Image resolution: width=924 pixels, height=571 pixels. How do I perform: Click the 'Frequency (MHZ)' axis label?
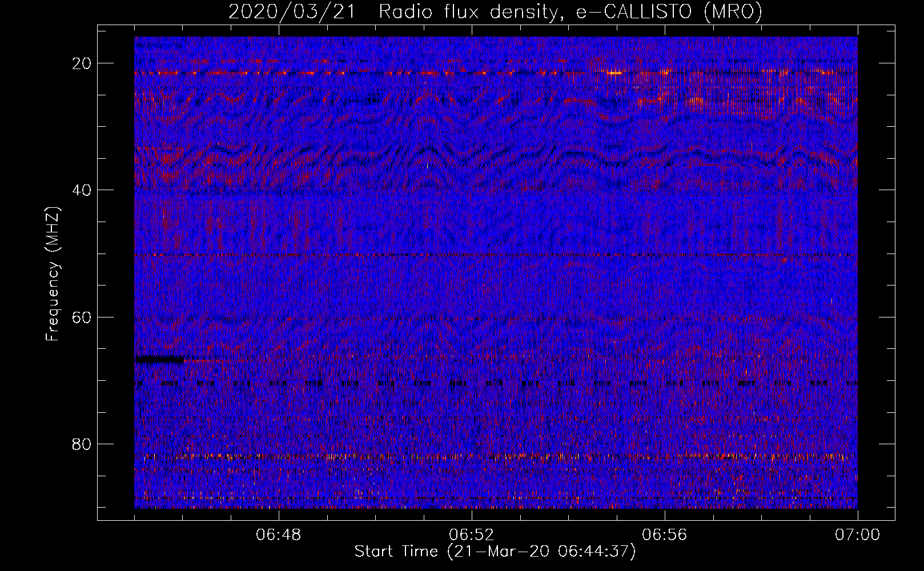tap(53, 274)
